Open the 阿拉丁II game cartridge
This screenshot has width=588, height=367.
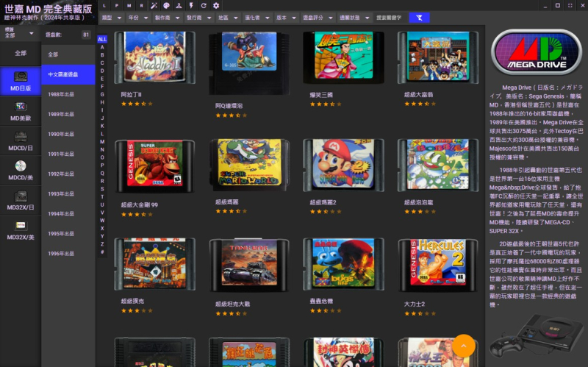click(x=154, y=57)
